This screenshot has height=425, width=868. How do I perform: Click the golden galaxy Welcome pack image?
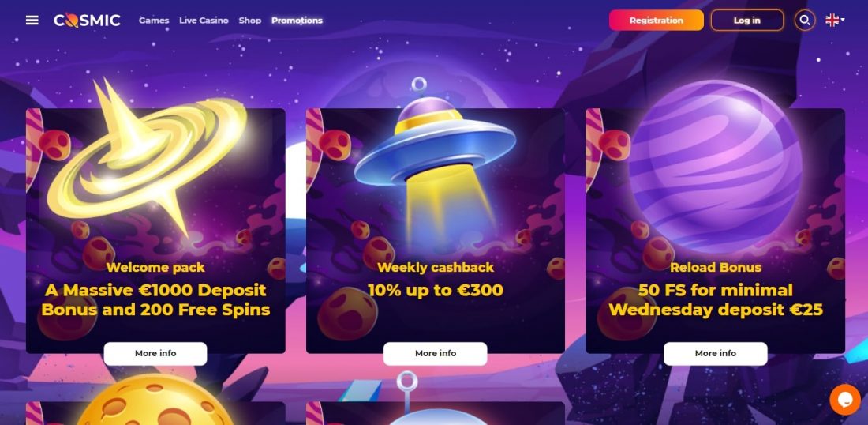148,158
